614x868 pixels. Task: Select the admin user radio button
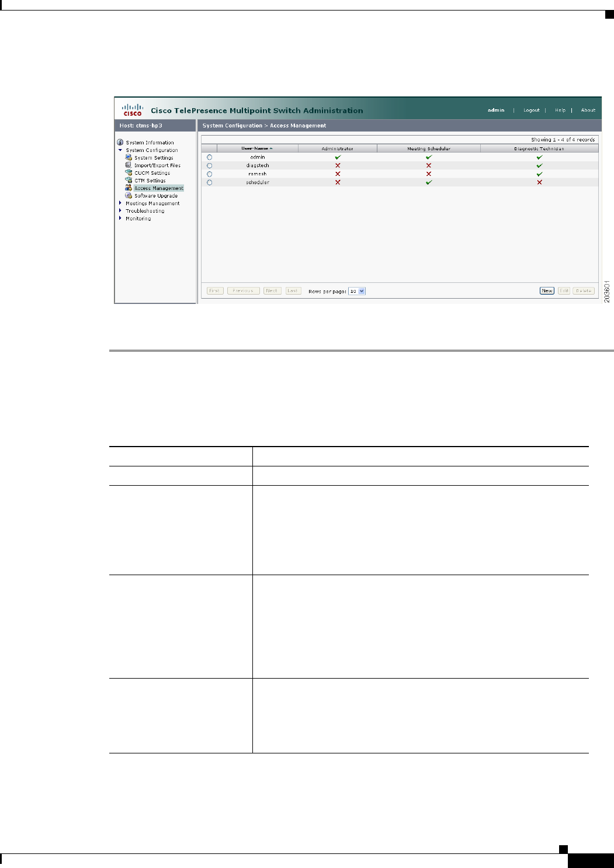[x=210, y=157]
